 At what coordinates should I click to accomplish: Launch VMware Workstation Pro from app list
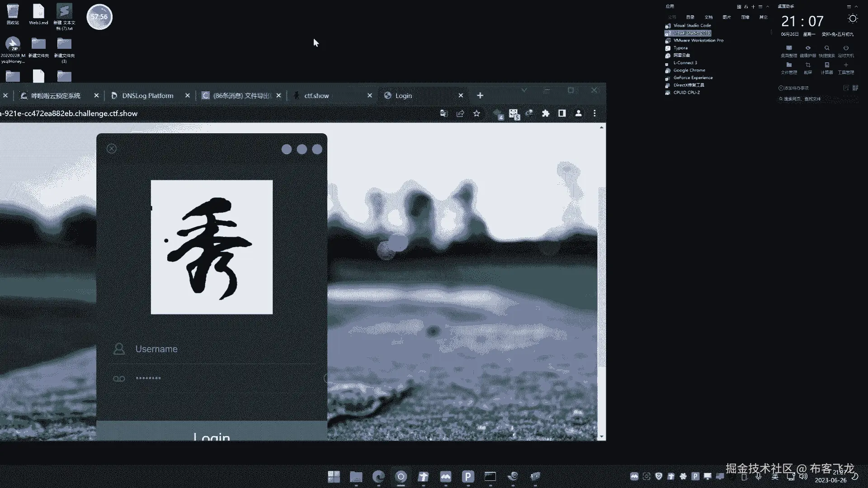click(698, 41)
